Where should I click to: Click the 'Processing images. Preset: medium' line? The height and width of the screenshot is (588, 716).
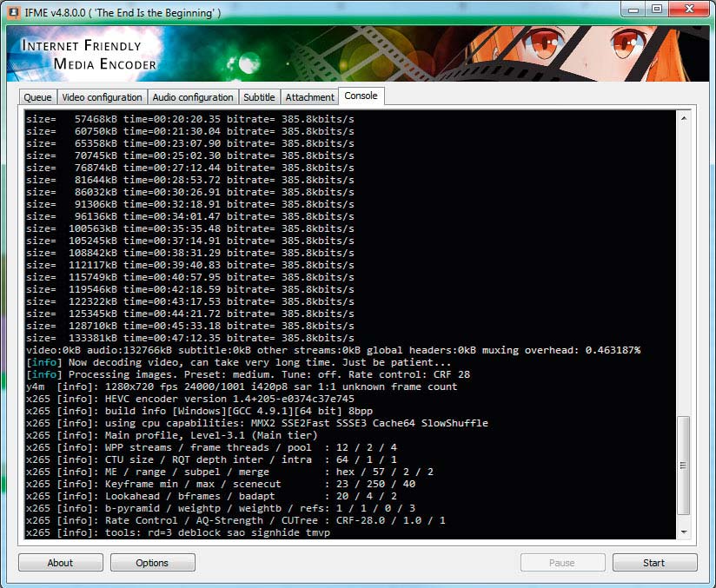pos(248,375)
